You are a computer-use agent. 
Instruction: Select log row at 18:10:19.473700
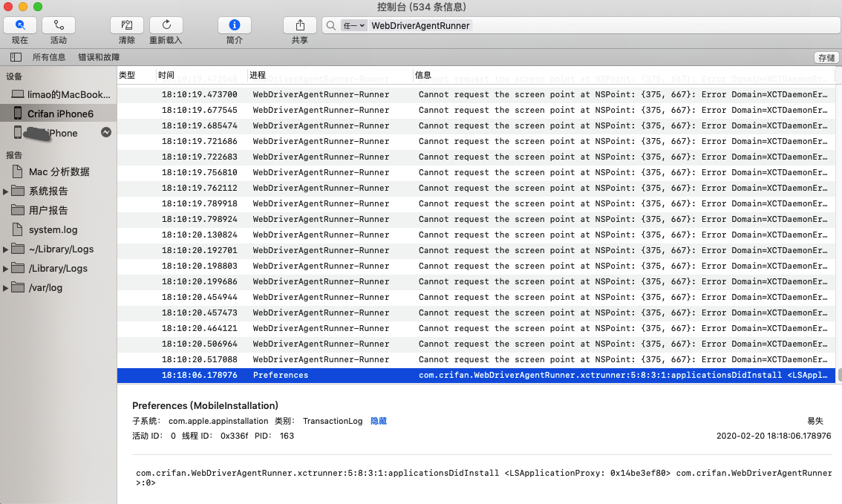pyautogui.click(x=476, y=94)
